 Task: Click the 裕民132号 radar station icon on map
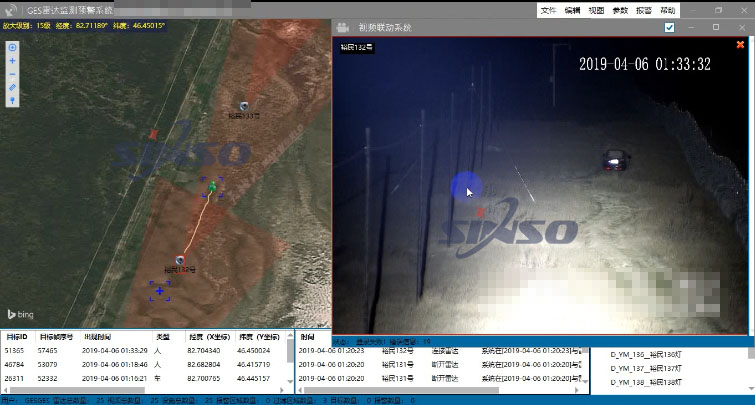[x=181, y=259]
